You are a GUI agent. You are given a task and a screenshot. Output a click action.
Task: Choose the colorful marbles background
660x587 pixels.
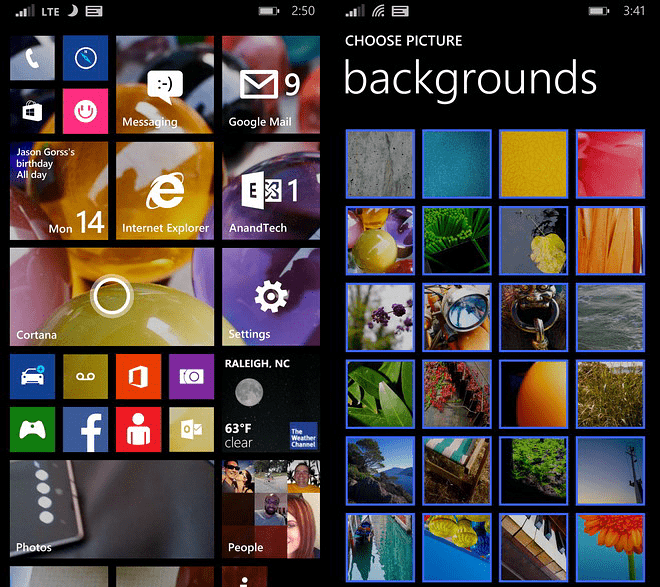[x=380, y=240]
